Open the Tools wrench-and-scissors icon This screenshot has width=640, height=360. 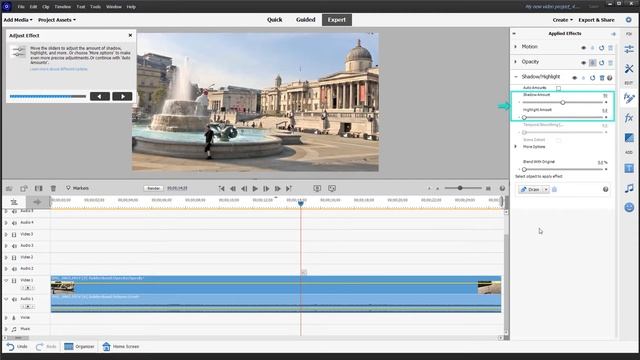click(629, 69)
